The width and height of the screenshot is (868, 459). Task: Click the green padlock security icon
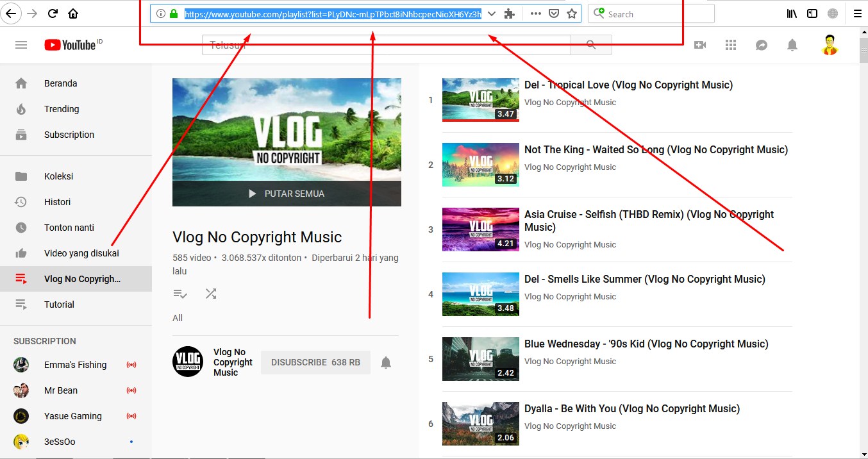pyautogui.click(x=174, y=13)
